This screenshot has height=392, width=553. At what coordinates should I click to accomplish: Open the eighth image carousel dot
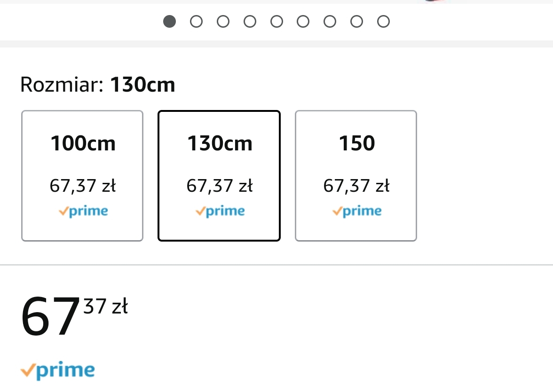coord(357,22)
